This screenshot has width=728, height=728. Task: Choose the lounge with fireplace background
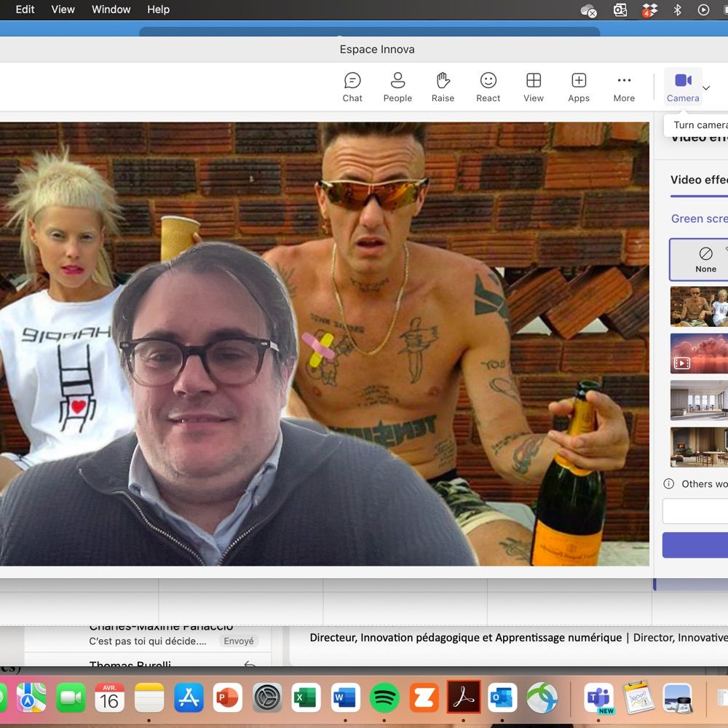[x=699, y=447]
